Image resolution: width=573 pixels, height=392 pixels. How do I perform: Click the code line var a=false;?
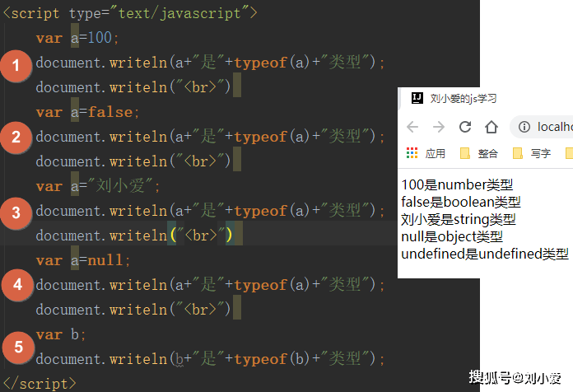click(87, 112)
